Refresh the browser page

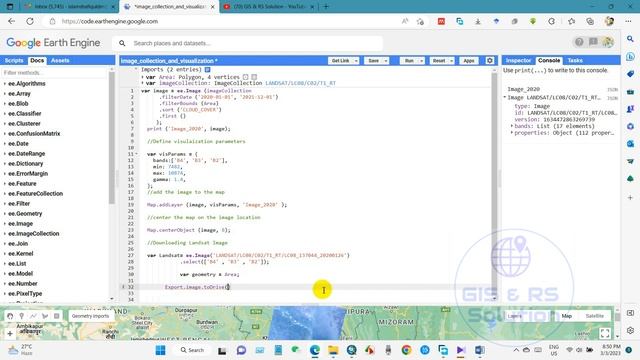click(x=30, y=21)
